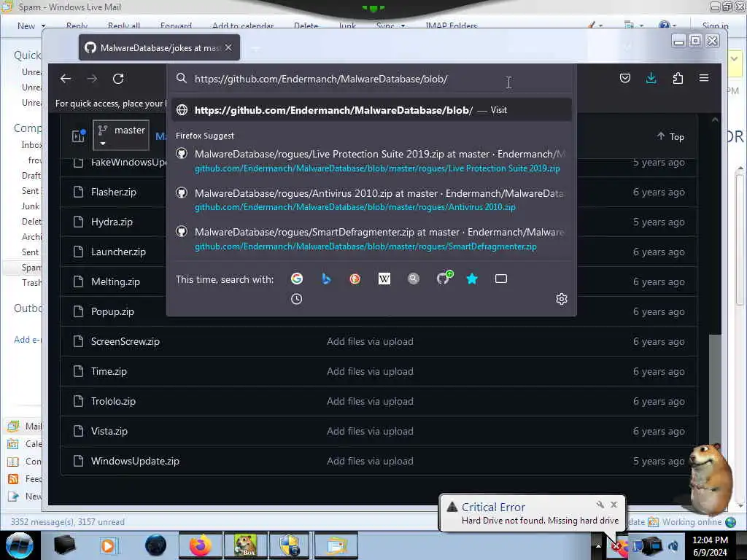Screen dimensions: 747x560
Task: Open New menu in Windows Live Mail
Action: (x=26, y=26)
